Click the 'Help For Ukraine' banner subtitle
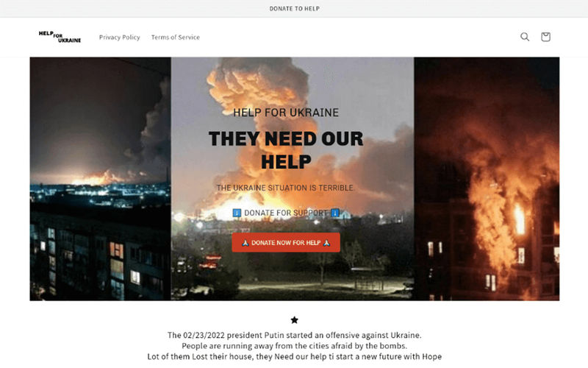The height and width of the screenshot is (368, 588). pyautogui.click(x=286, y=113)
